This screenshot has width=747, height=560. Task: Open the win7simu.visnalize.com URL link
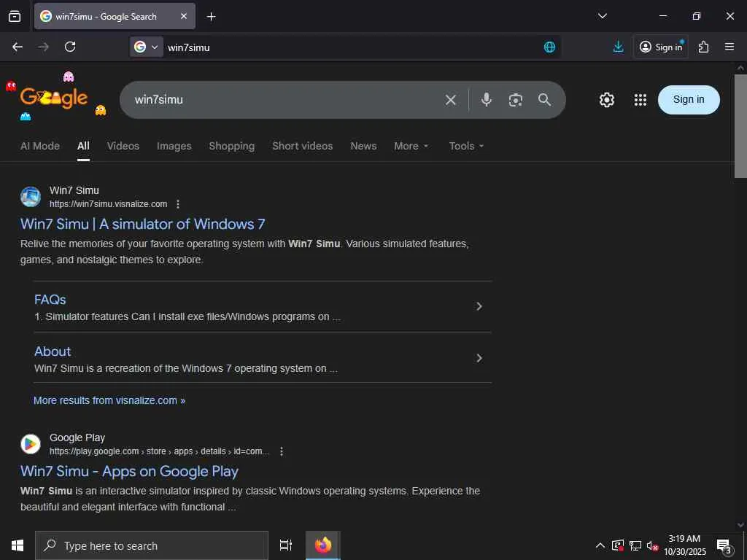click(x=108, y=204)
